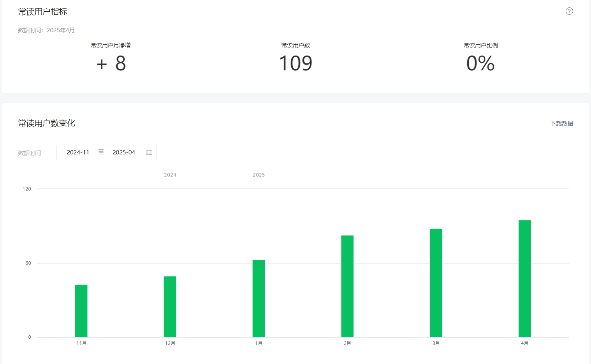Open the calendar icon in date range
This screenshot has height=364, width=591.
pyautogui.click(x=149, y=152)
